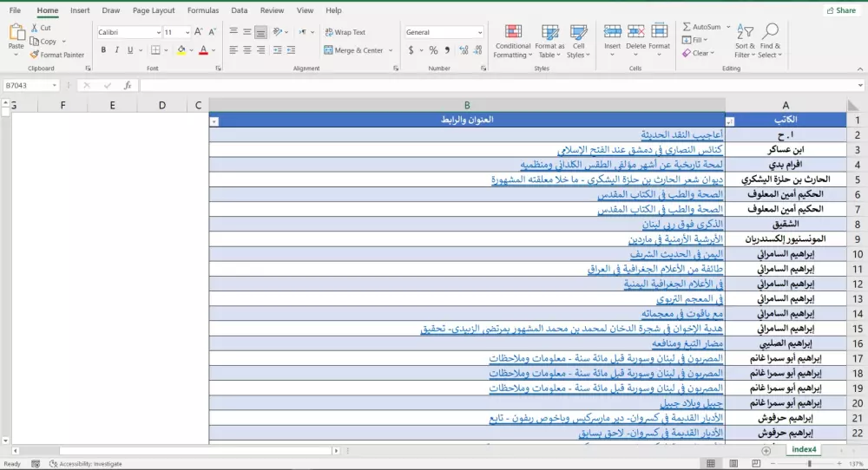Activate the Format Painter brush
This screenshot has height=470, width=868.
pos(35,55)
